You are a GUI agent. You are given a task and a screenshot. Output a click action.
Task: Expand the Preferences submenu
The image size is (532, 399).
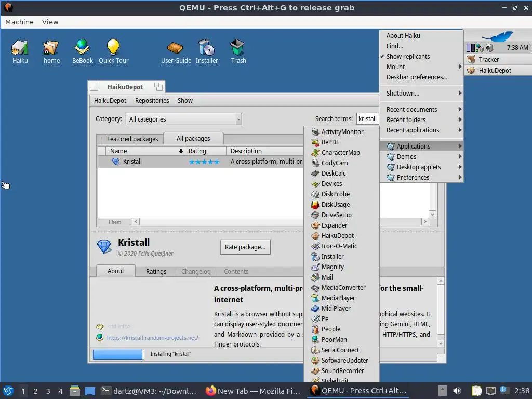tap(421, 178)
